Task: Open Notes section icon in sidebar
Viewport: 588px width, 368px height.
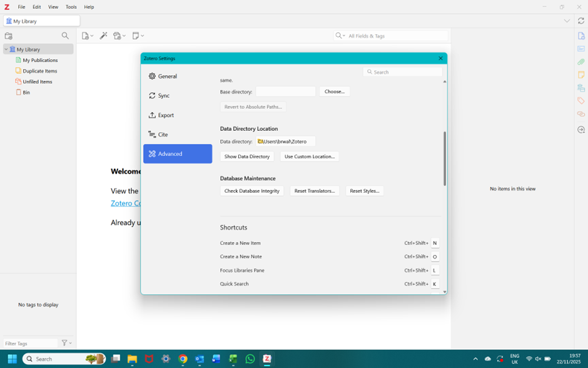Action: [581, 74]
